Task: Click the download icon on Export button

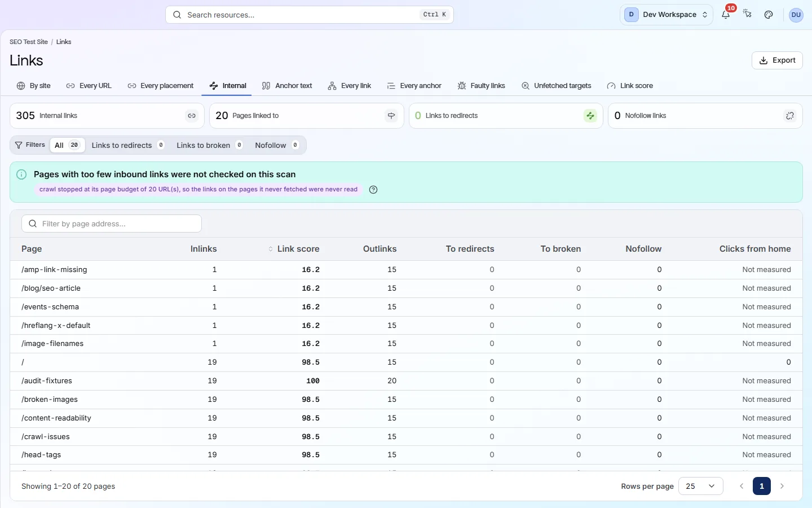Action: [x=764, y=60]
